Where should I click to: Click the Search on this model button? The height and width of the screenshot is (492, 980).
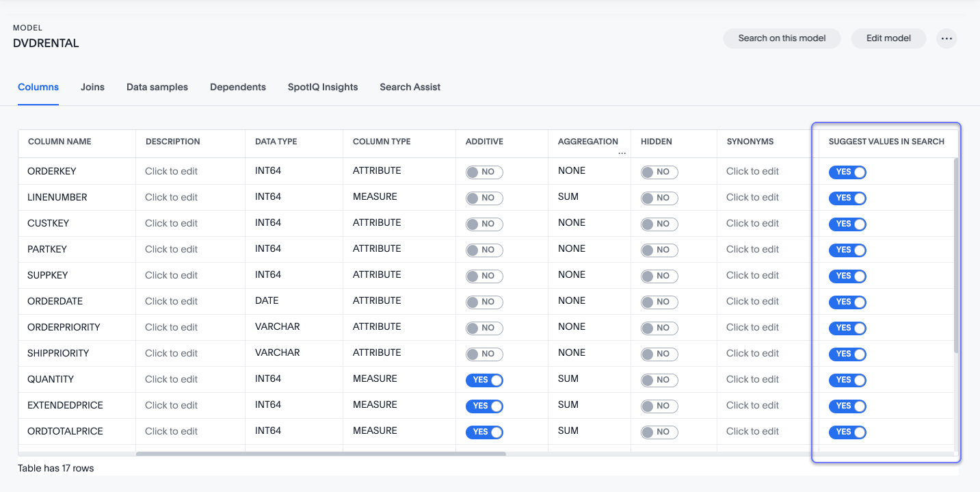point(782,38)
